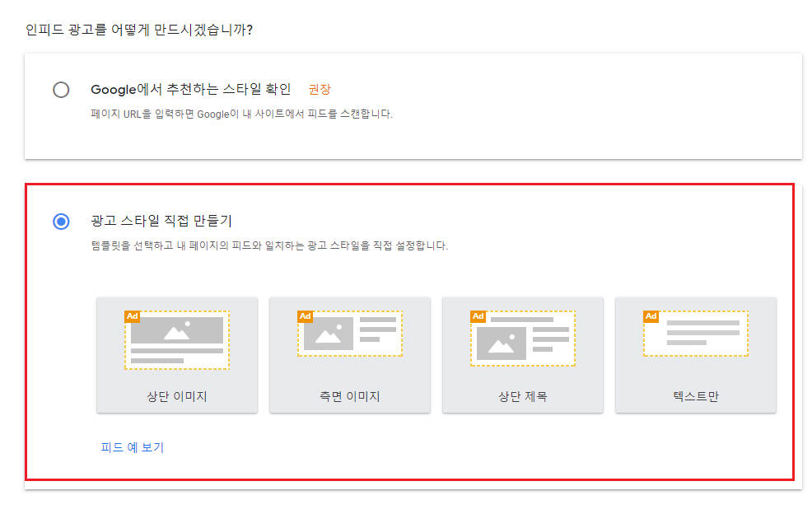Select the Google 추천 스타일 확인 radio button
Image resolution: width=812 pixels, height=514 pixels.
click(61, 90)
